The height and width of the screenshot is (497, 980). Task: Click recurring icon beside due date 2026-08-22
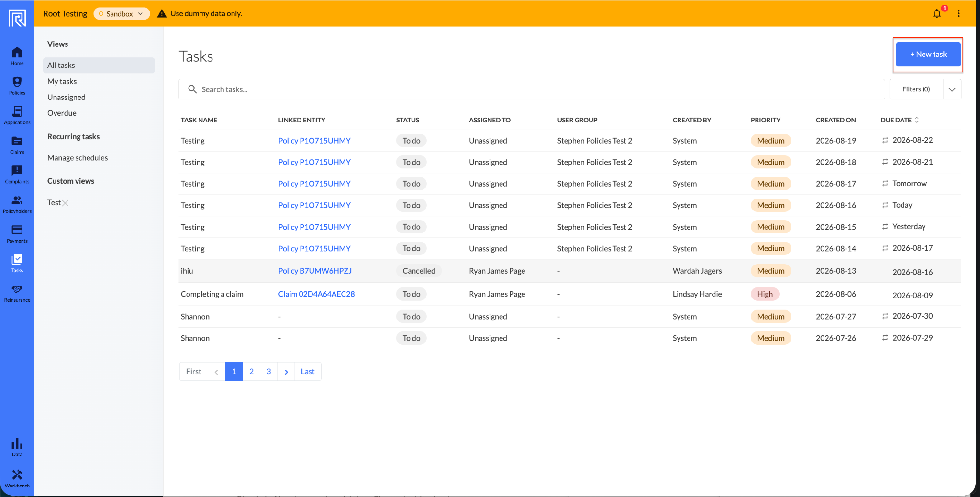tap(885, 140)
